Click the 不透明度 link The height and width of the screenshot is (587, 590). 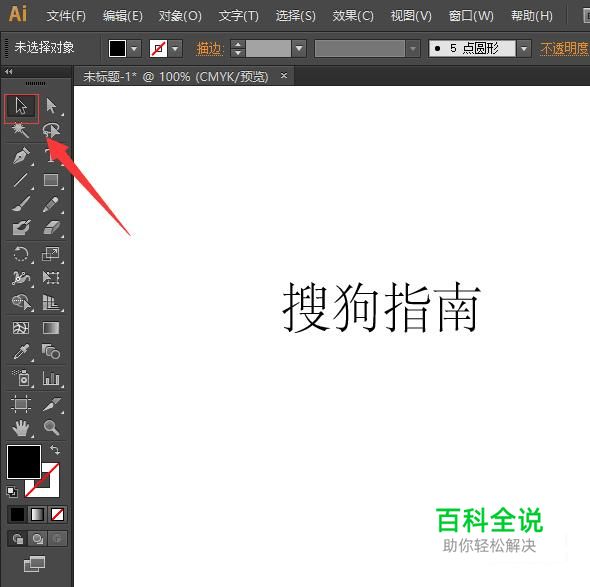coord(564,48)
